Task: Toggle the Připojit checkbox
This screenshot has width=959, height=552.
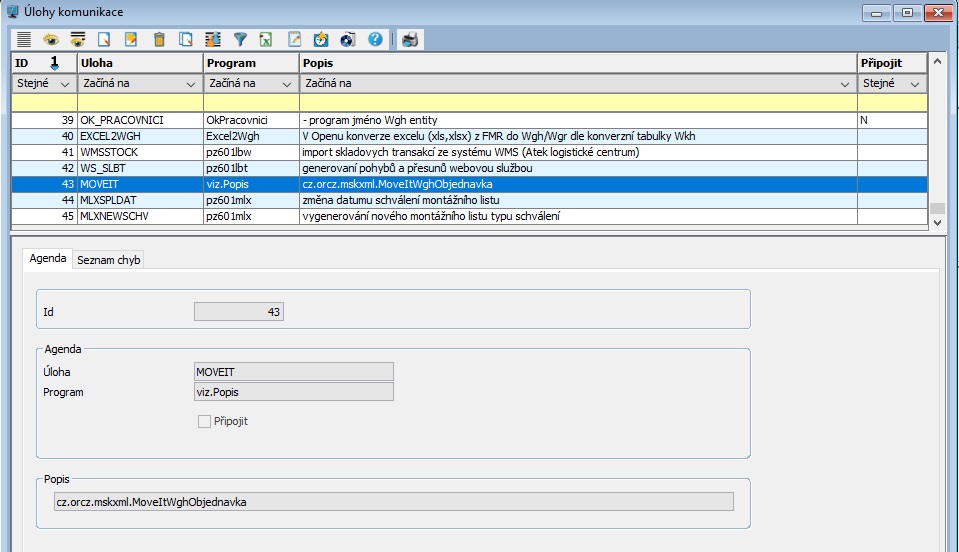Action: point(204,421)
